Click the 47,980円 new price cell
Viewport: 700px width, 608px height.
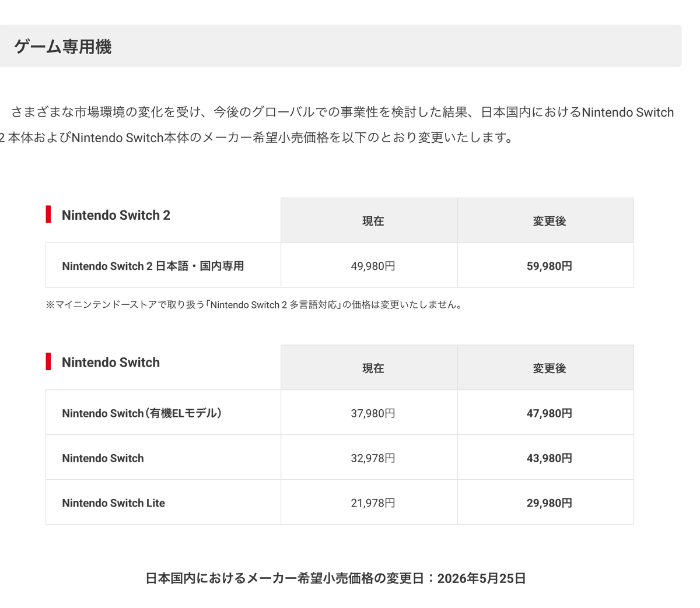pyautogui.click(x=545, y=413)
